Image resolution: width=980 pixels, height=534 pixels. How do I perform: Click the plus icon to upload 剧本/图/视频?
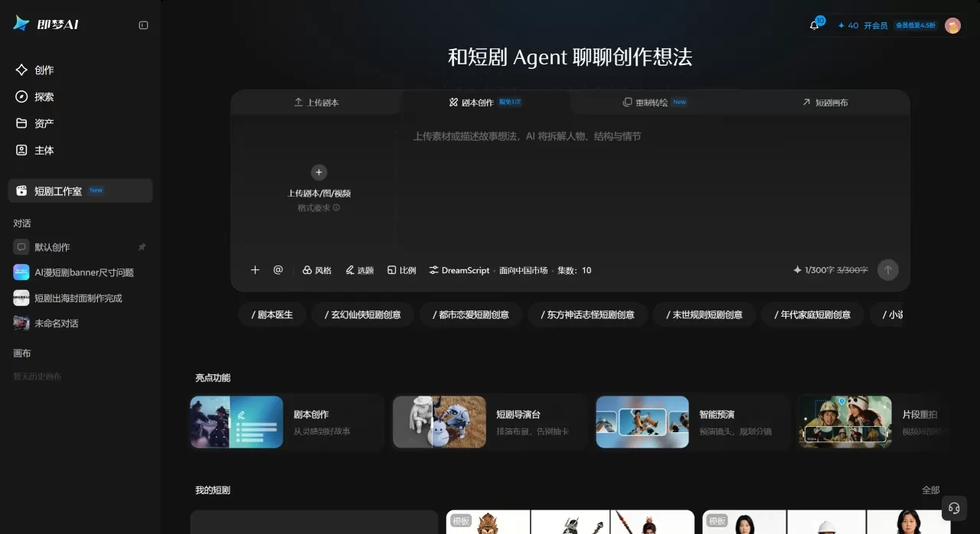coord(319,172)
